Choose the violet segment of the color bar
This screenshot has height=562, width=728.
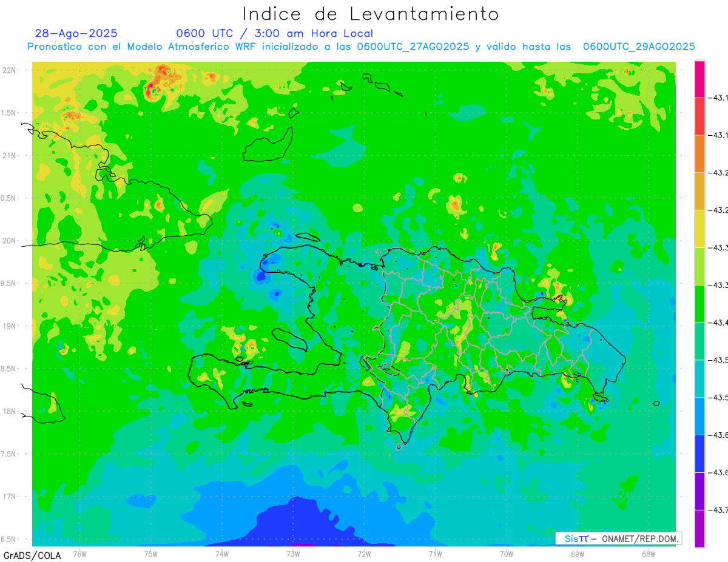click(699, 491)
